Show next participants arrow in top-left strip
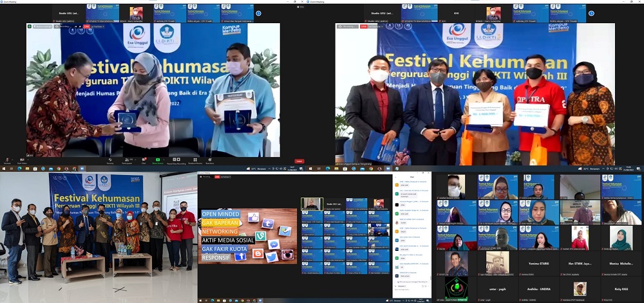This screenshot has width=644, height=303. 258,13
